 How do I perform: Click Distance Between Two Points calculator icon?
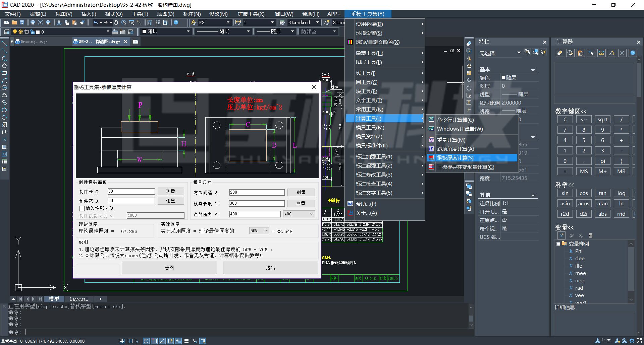pos(601,53)
